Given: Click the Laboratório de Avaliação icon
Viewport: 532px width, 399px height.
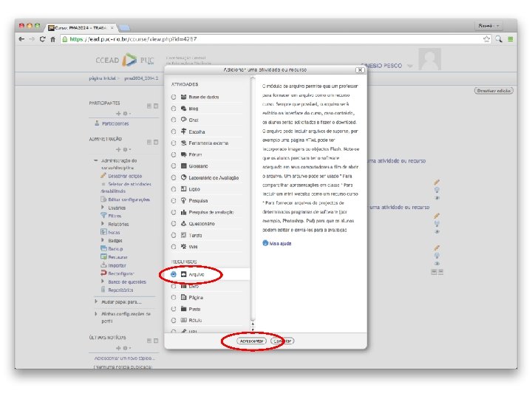Looking at the screenshot, I should click(x=183, y=177).
